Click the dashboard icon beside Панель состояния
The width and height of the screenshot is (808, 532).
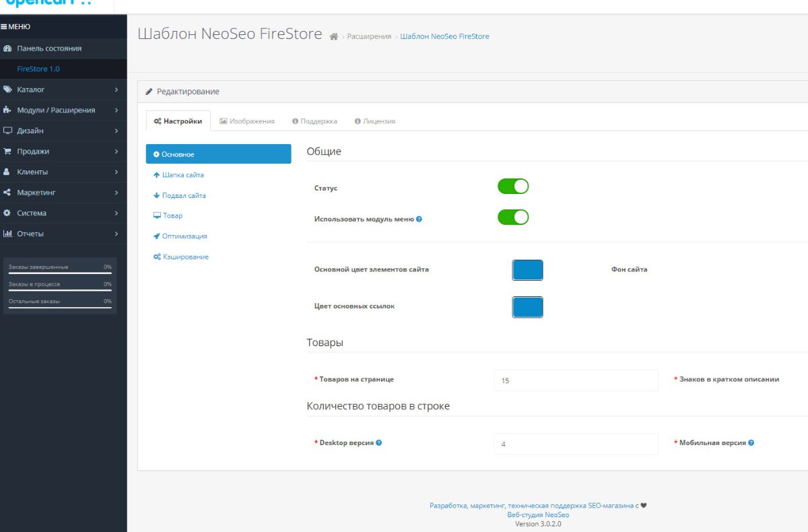click(x=7, y=48)
